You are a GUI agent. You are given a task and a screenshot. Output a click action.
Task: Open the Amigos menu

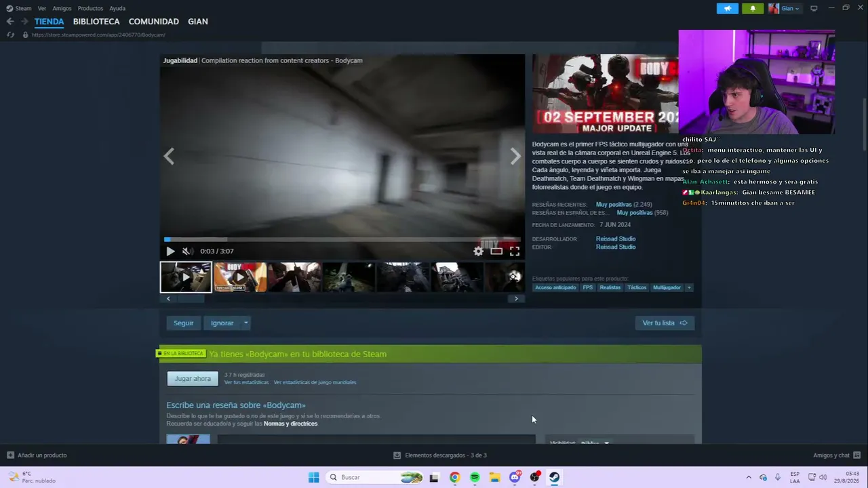point(62,8)
